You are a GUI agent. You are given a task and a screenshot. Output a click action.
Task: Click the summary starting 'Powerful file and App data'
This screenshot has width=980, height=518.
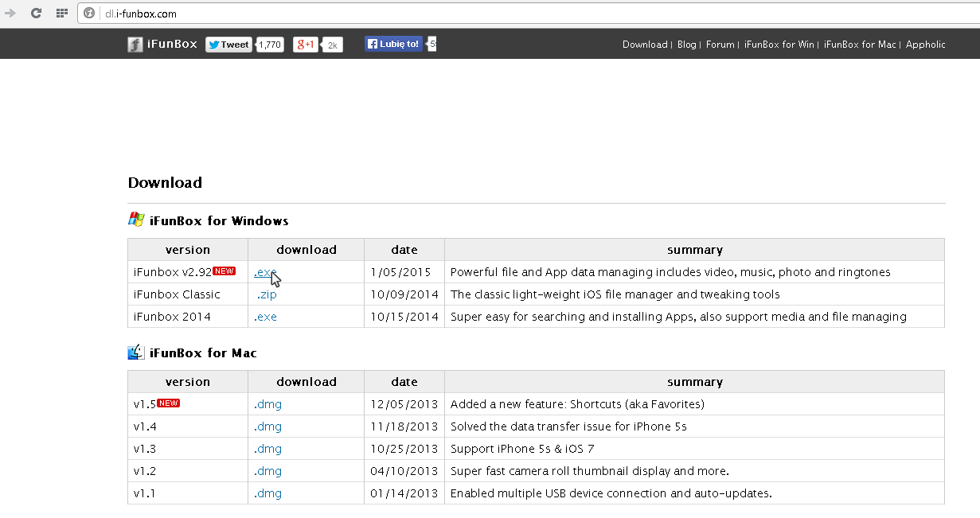click(x=670, y=272)
